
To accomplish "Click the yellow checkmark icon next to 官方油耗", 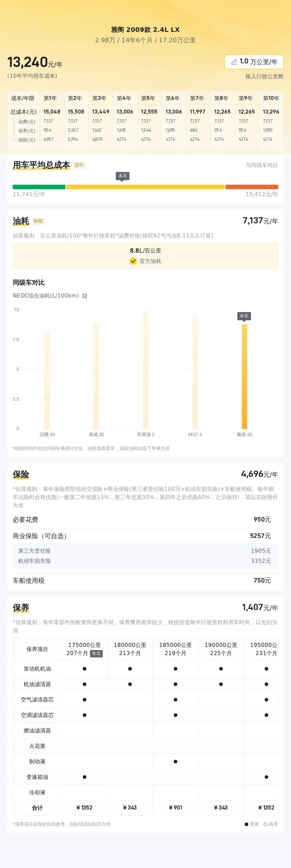I will (133, 261).
